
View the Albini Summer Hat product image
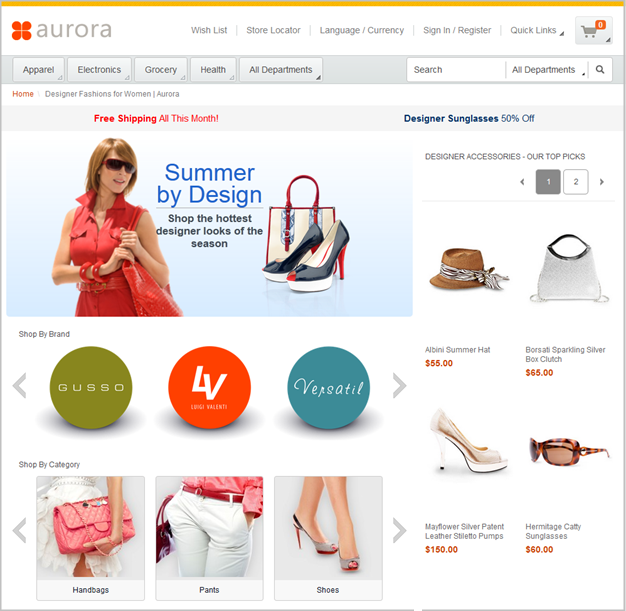(469, 270)
